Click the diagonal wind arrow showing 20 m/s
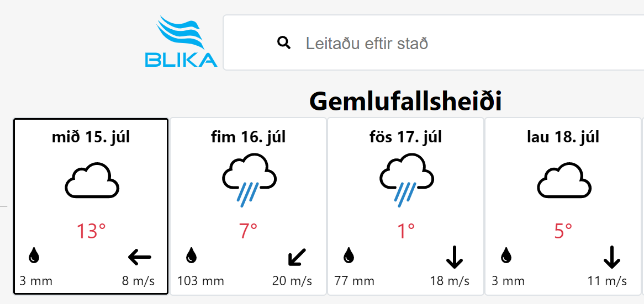This screenshot has height=304, width=644. pyautogui.click(x=297, y=257)
